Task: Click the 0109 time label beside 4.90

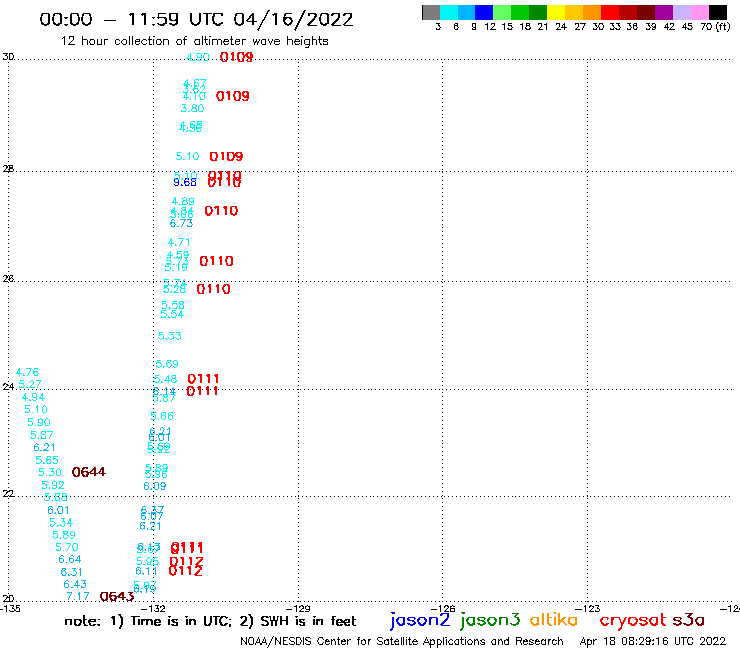Action: [x=236, y=57]
